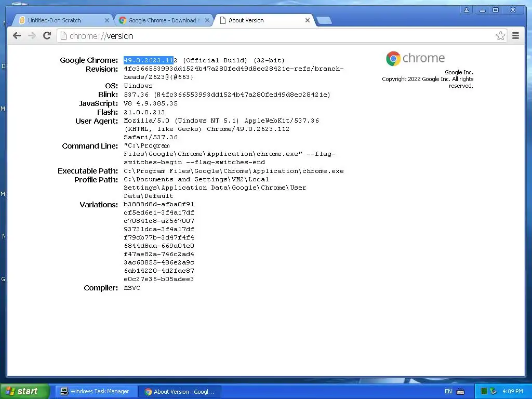
Task: Click the Google Chrome: label
Action: pyautogui.click(x=89, y=60)
